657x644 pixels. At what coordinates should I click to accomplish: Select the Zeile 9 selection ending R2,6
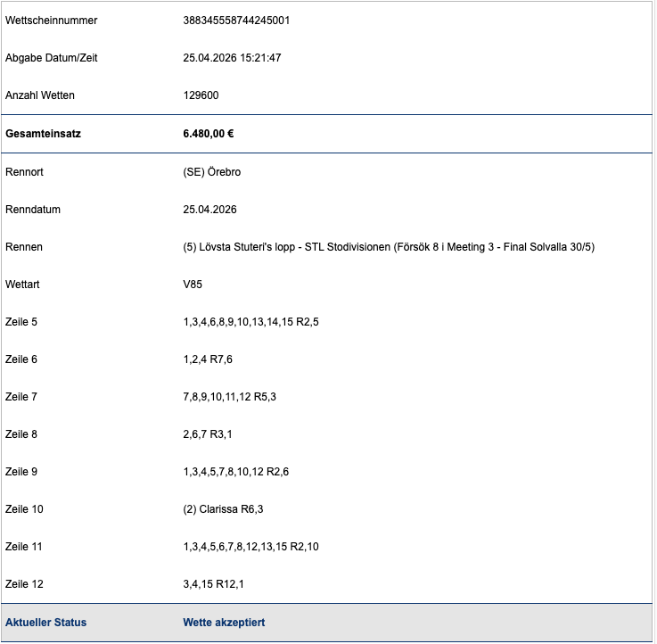(235, 472)
